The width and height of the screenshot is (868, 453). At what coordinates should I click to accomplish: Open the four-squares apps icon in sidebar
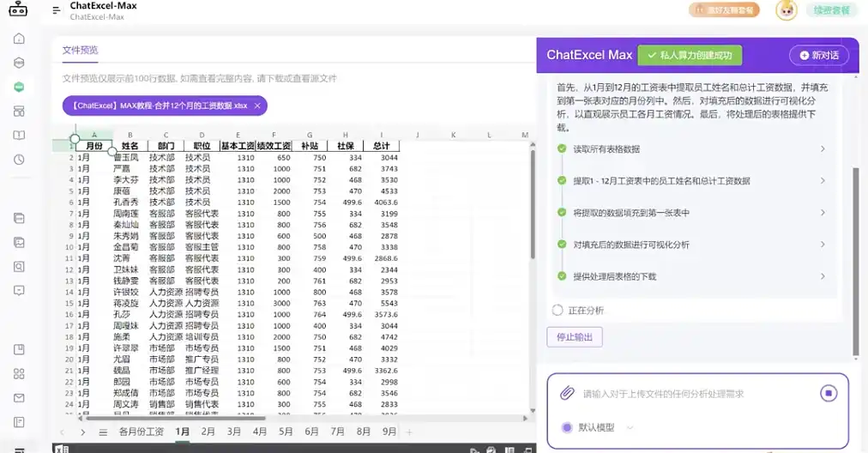pos(19,374)
